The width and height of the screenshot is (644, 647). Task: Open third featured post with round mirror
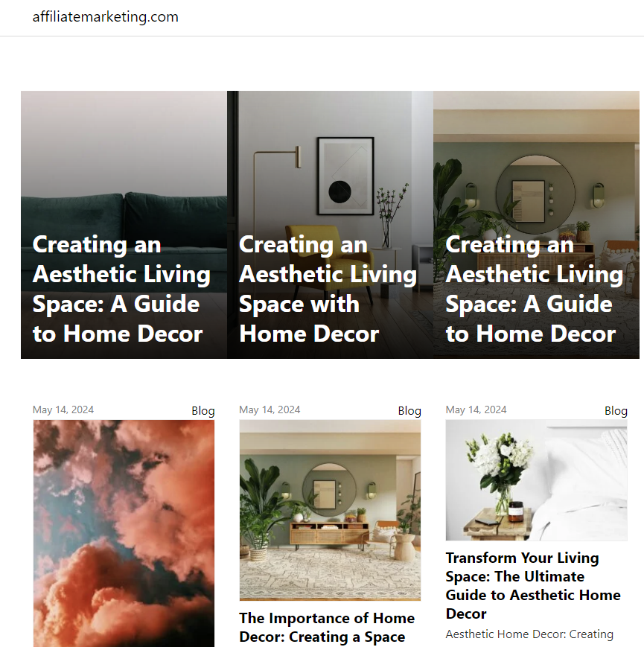(536, 224)
